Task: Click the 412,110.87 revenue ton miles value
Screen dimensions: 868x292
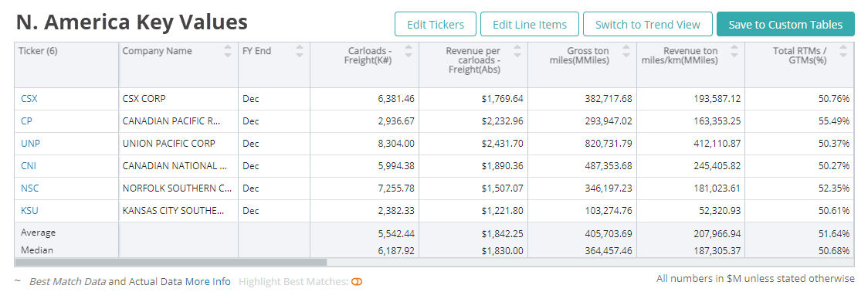Action: click(717, 143)
